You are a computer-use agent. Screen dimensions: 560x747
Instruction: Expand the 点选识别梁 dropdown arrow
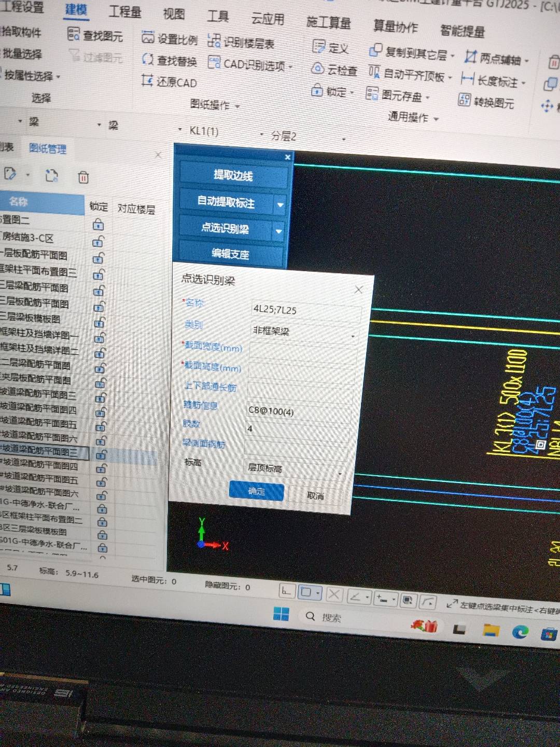tap(279, 231)
